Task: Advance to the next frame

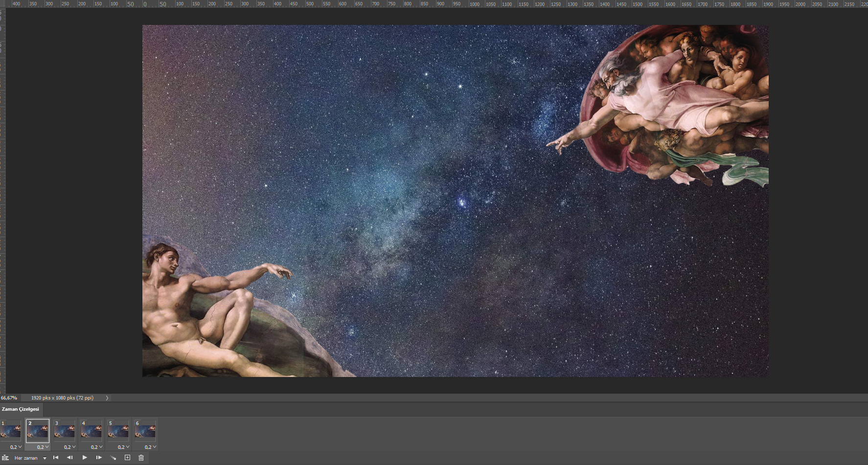Action: coord(99,458)
